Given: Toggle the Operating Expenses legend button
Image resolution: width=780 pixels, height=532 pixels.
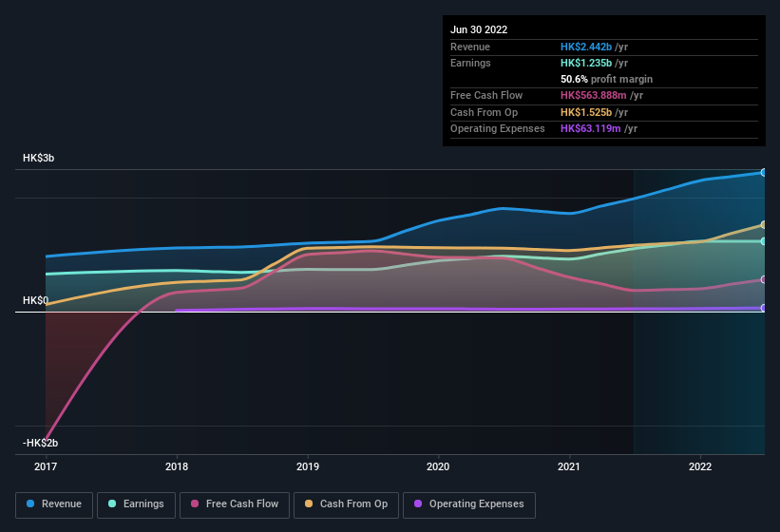Looking at the screenshot, I should coord(469,505).
